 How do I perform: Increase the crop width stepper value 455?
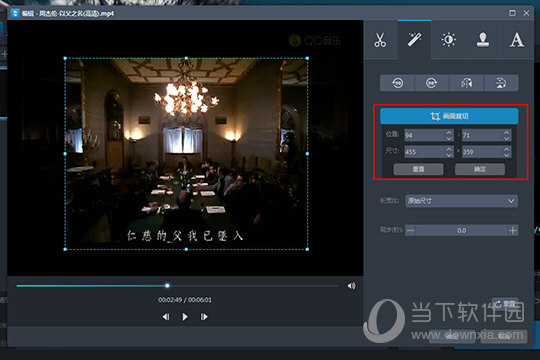click(449, 149)
